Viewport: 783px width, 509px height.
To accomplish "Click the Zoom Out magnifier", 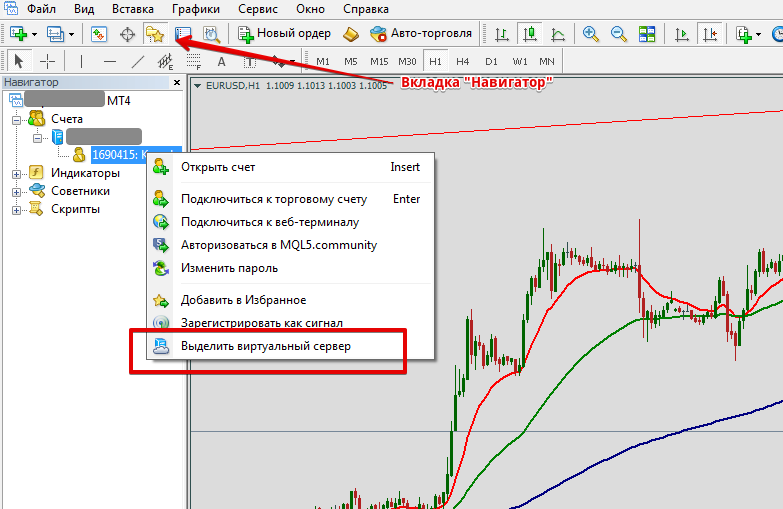I will click(x=619, y=34).
